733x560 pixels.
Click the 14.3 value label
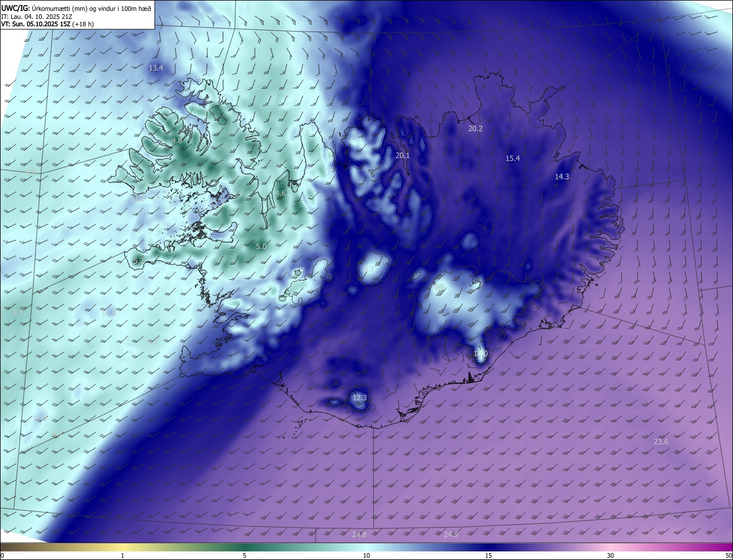(x=562, y=177)
